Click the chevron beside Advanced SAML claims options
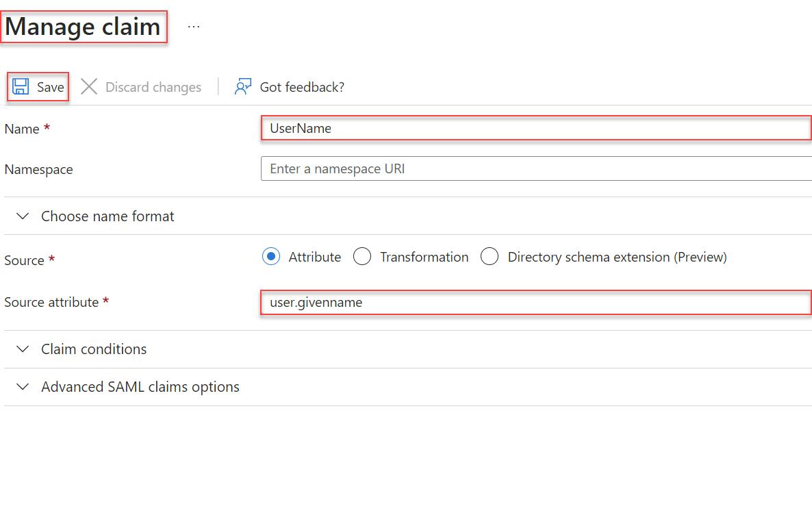Image resolution: width=812 pixels, height=526 pixels. tap(23, 387)
